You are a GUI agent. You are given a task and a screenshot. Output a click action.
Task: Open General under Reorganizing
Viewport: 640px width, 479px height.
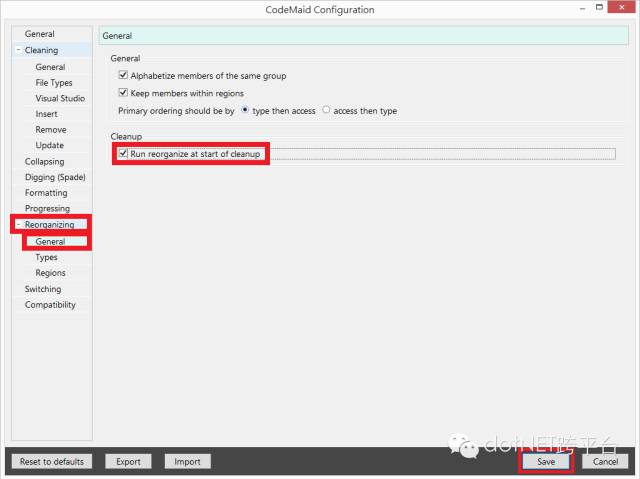click(50, 242)
